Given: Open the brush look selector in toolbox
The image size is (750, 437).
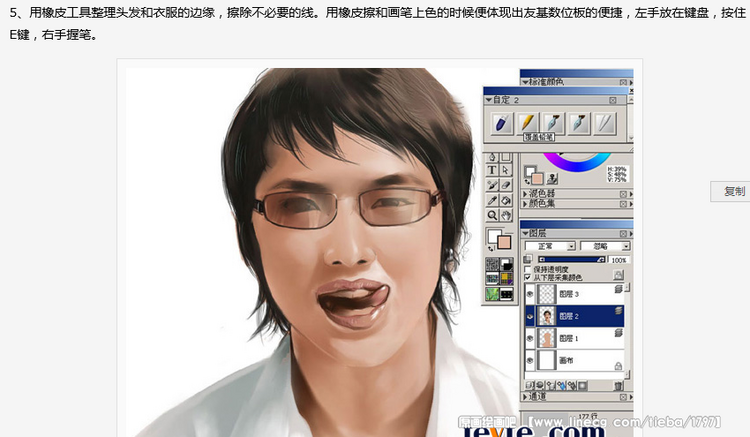Looking at the screenshot, I should [x=492, y=294].
